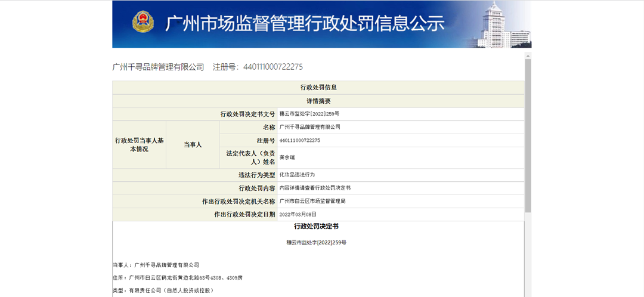Click the vertical scrollbar thumb

[528, 135]
